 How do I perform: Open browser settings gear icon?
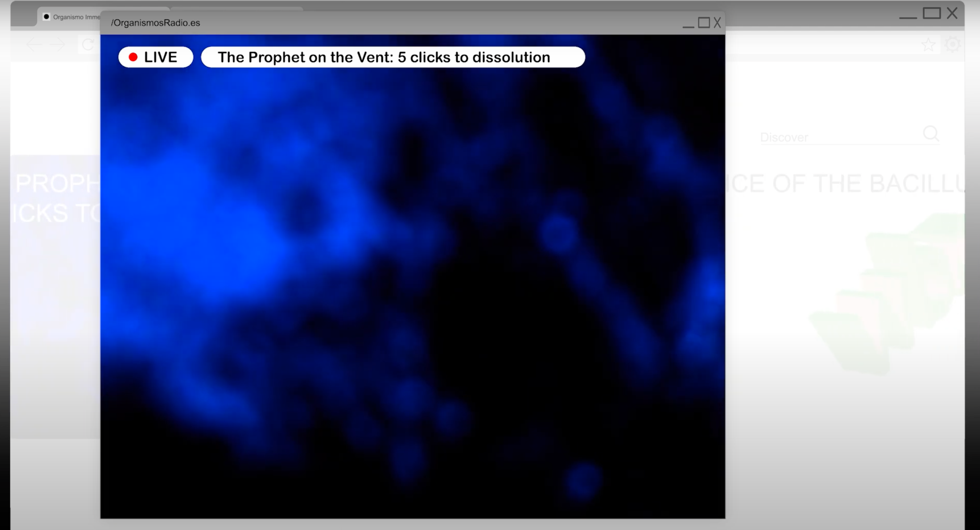tap(952, 45)
